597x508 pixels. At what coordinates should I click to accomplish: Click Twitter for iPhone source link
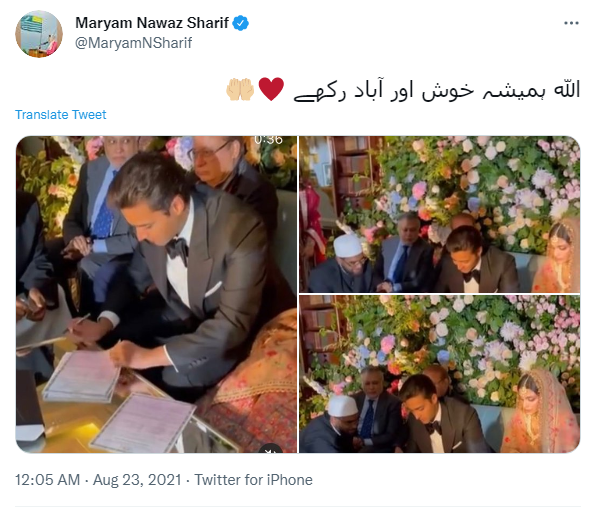click(x=254, y=480)
